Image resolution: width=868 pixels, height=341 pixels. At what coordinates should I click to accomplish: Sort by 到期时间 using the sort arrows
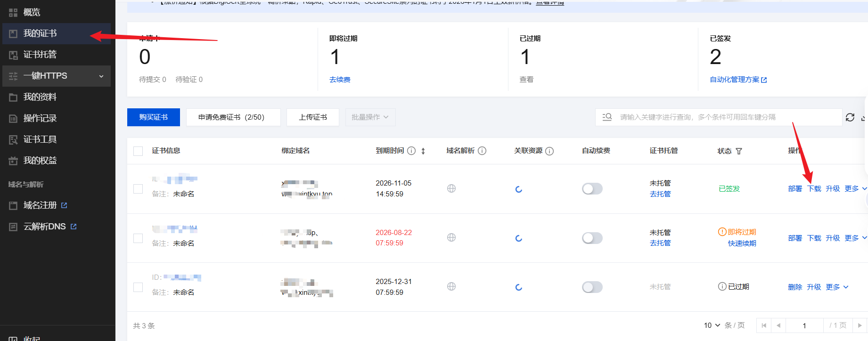(423, 151)
